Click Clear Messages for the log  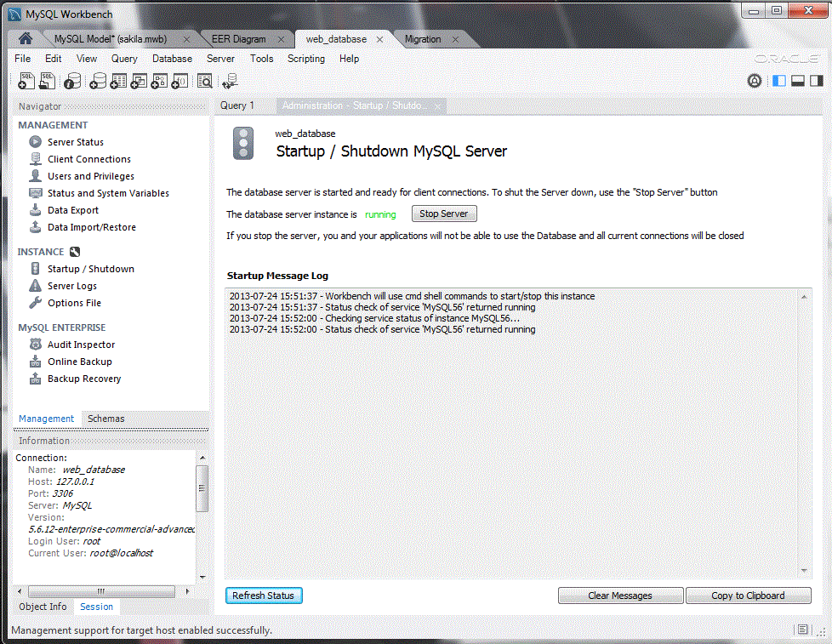click(x=620, y=596)
